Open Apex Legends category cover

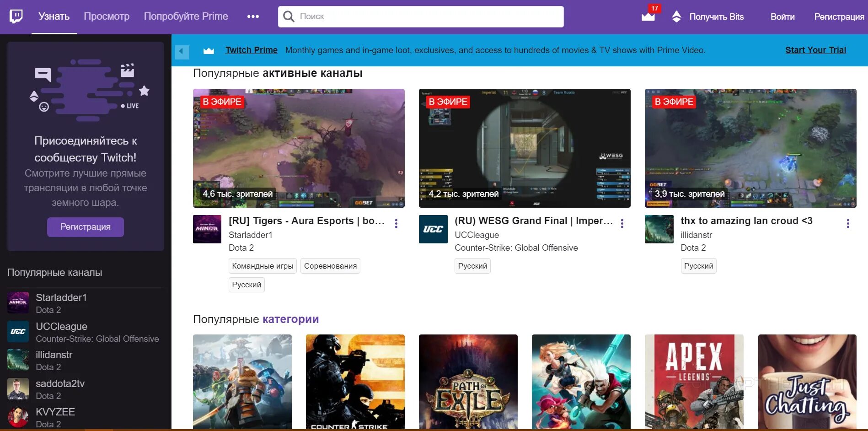(x=694, y=382)
